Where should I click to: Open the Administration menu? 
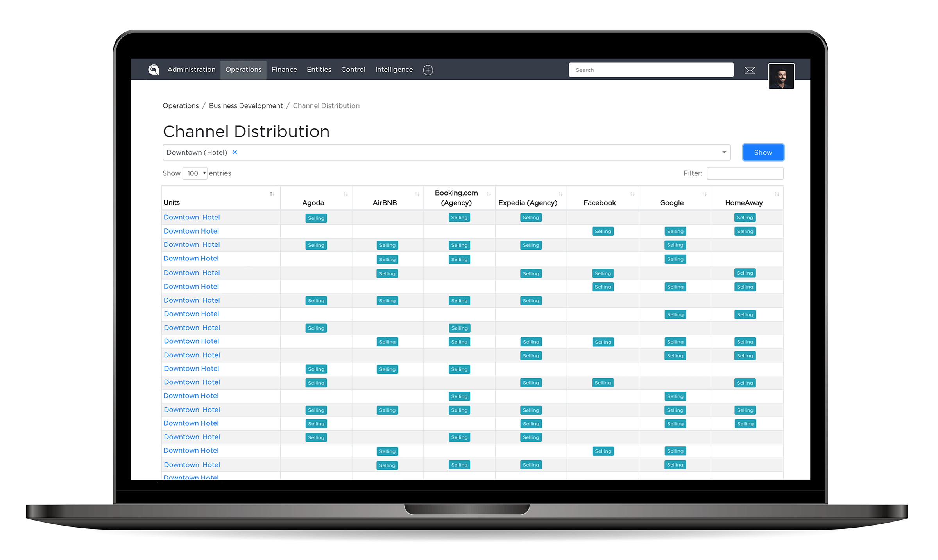tap(191, 70)
